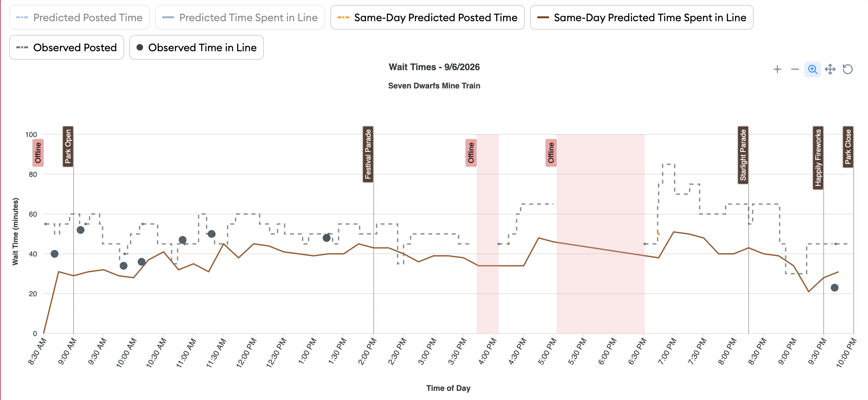Click the zoom in plus icon
The height and width of the screenshot is (400, 868).
[777, 69]
